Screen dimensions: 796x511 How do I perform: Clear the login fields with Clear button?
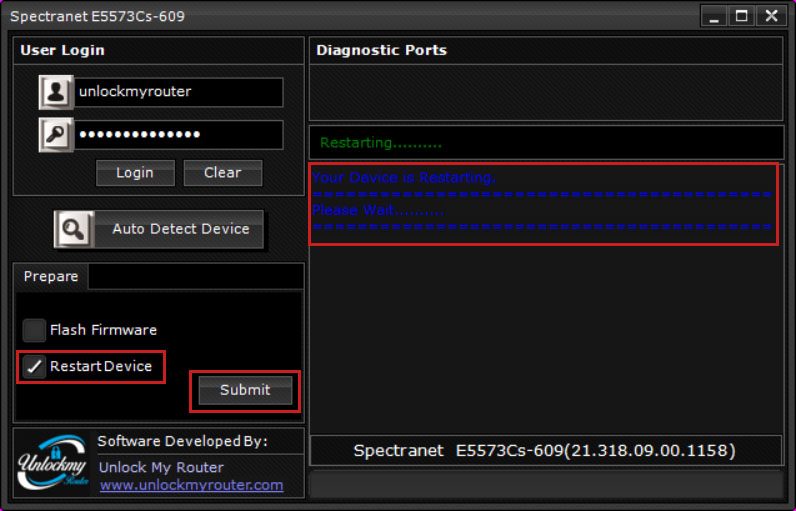click(223, 173)
